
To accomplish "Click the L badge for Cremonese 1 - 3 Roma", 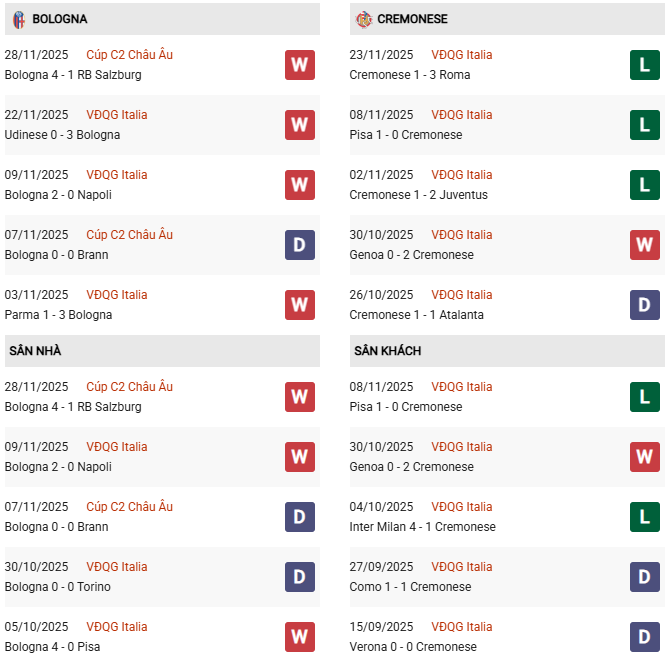I will pyautogui.click(x=645, y=65).
